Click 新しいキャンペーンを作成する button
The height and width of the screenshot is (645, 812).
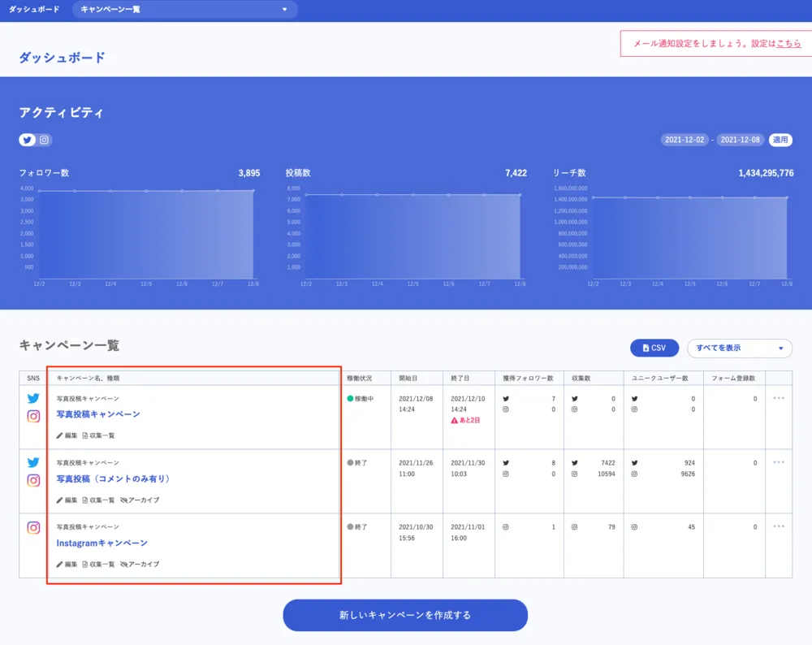[x=405, y=615]
